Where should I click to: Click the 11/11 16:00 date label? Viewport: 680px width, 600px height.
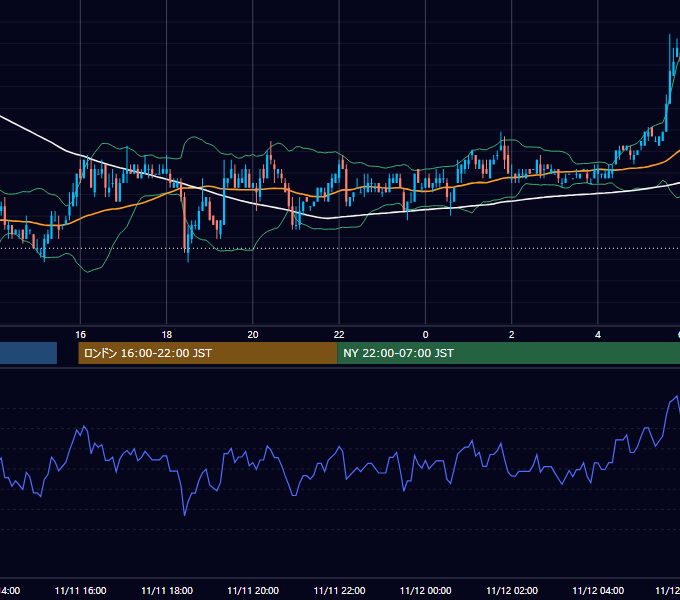pos(80,590)
